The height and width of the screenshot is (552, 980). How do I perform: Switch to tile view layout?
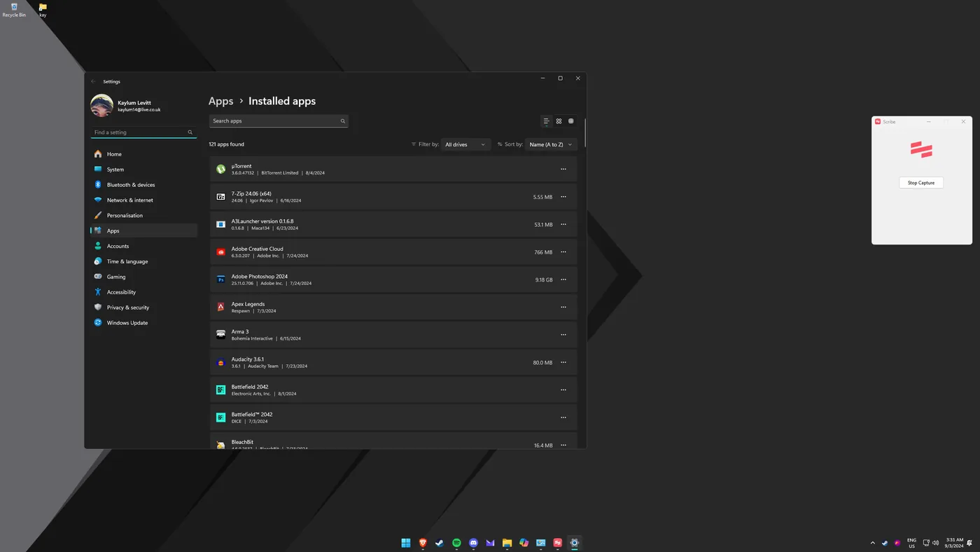click(570, 121)
